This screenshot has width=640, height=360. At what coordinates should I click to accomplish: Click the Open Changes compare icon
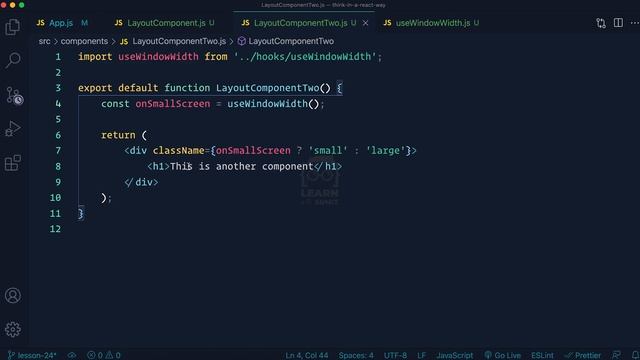pyautogui.click(x=601, y=23)
